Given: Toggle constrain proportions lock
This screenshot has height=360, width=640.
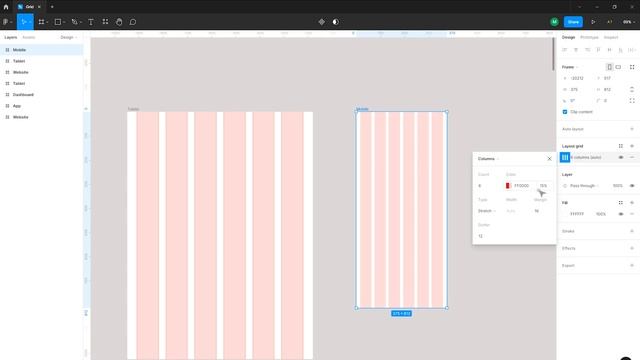Looking at the screenshot, I should tap(632, 89).
